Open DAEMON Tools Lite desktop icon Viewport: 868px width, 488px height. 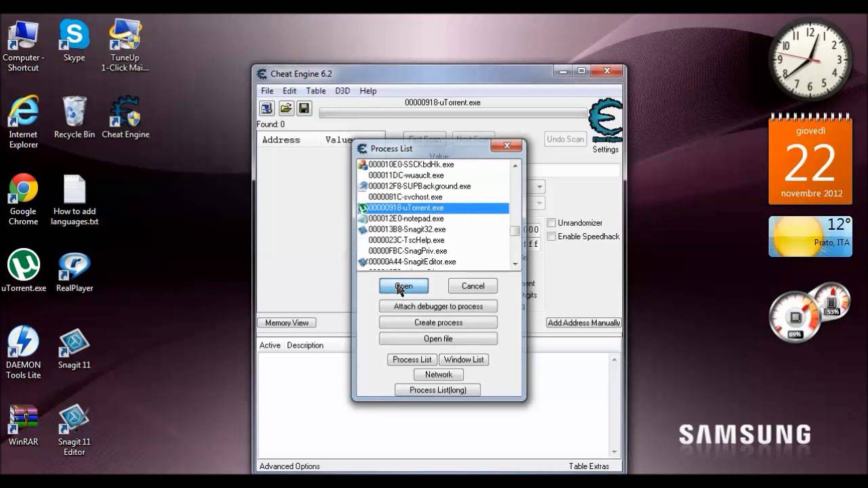click(23, 354)
